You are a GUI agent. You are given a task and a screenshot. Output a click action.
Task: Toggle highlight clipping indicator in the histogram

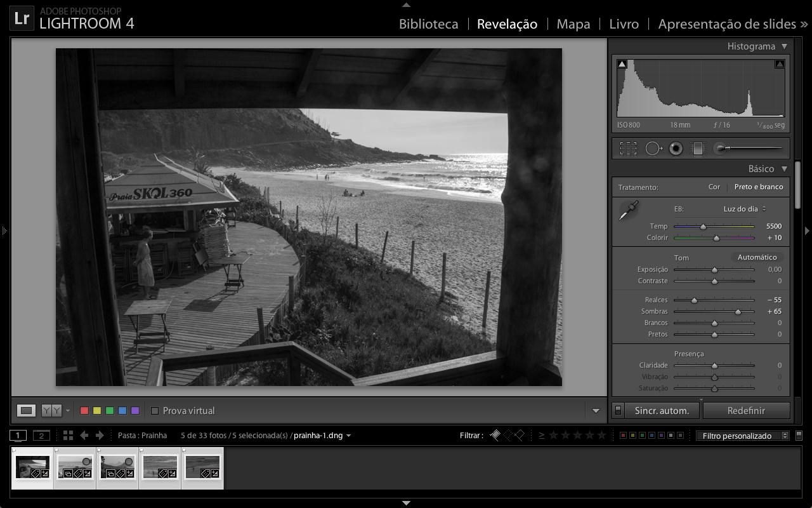(780, 64)
